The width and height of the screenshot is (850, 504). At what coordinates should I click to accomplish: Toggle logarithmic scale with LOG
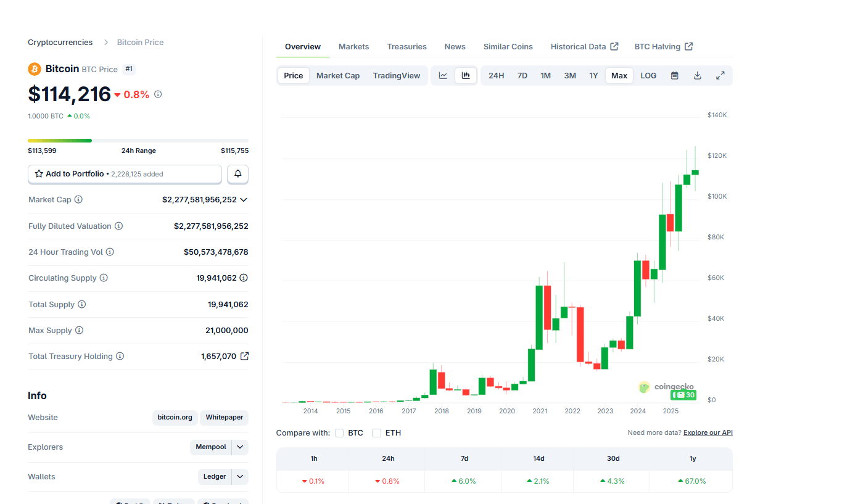click(648, 75)
